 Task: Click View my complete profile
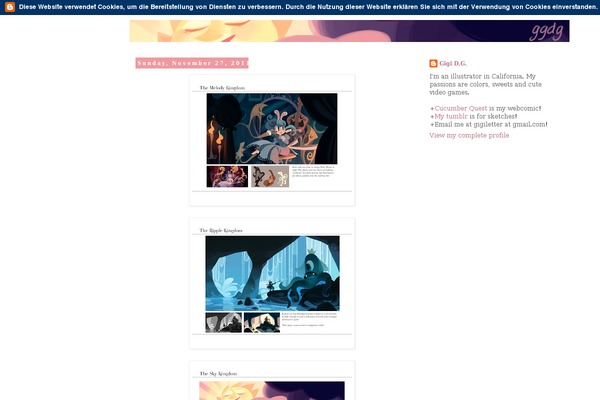tap(469, 136)
